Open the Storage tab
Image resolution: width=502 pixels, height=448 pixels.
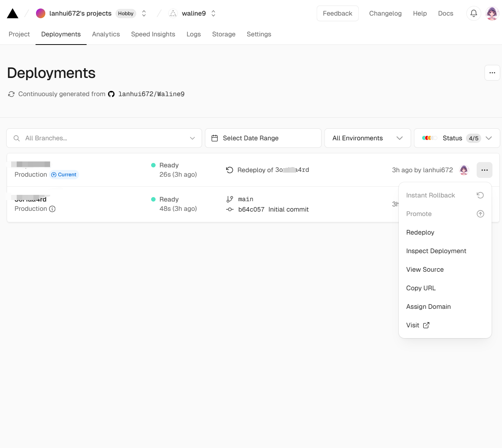224,34
